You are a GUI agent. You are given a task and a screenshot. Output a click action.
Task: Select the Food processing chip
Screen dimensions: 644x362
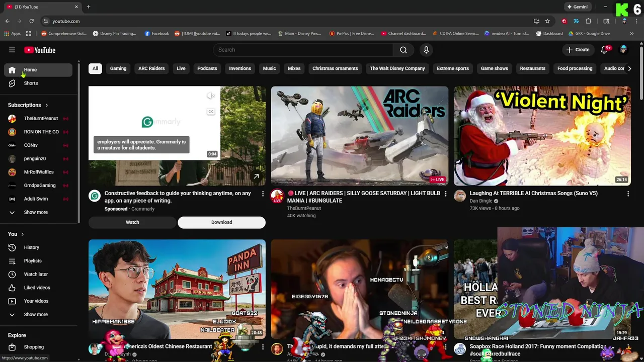pyautogui.click(x=575, y=68)
